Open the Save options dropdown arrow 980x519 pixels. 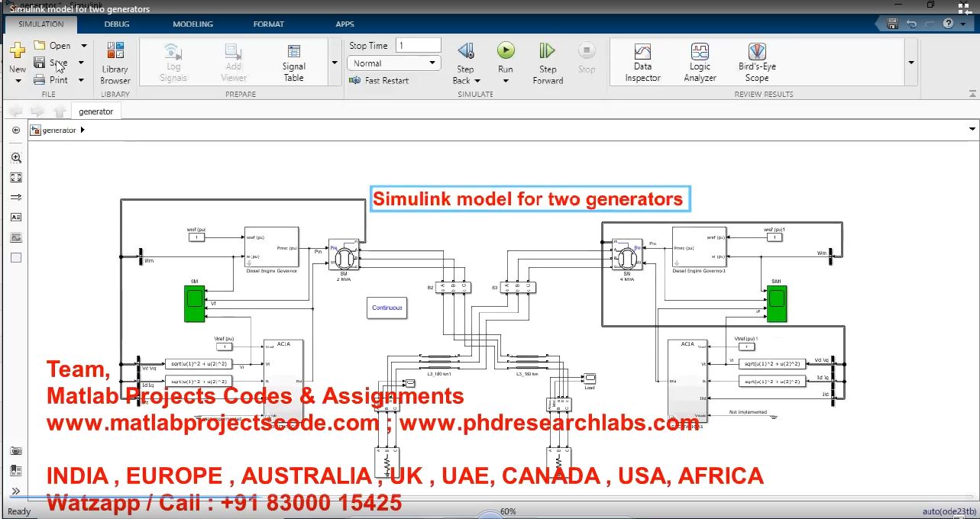pyautogui.click(x=82, y=63)
